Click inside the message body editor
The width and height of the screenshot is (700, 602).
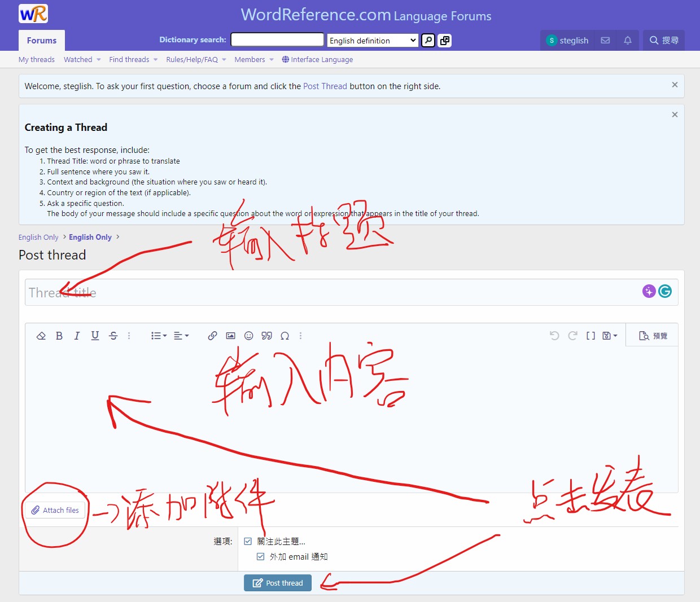(x=351, y=419)
